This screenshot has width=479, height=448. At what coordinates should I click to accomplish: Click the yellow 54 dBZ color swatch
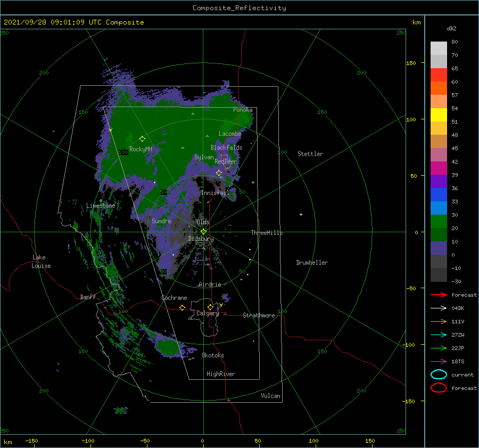439,115
